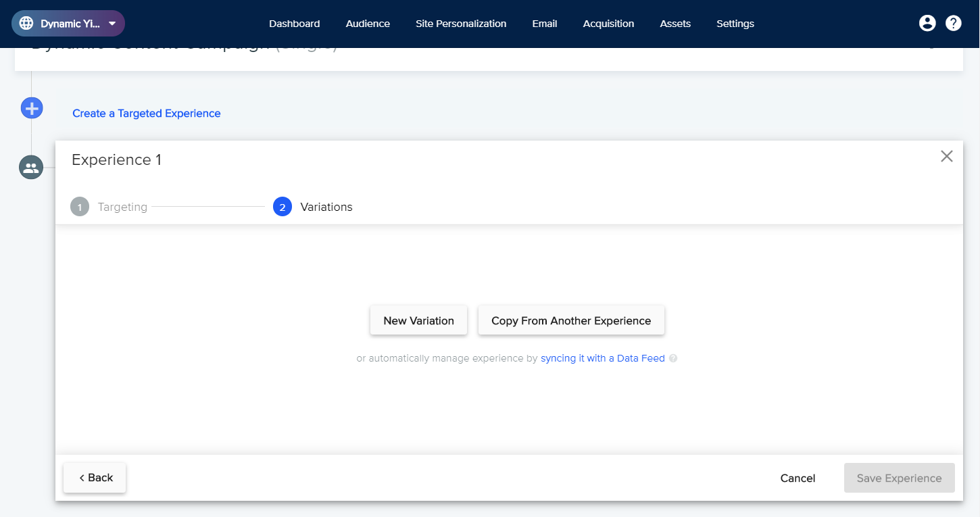Image resolution: width=980 pixels, height=517 pixels.
Task: Cancel the experience editing
Action: click(798, 478)
